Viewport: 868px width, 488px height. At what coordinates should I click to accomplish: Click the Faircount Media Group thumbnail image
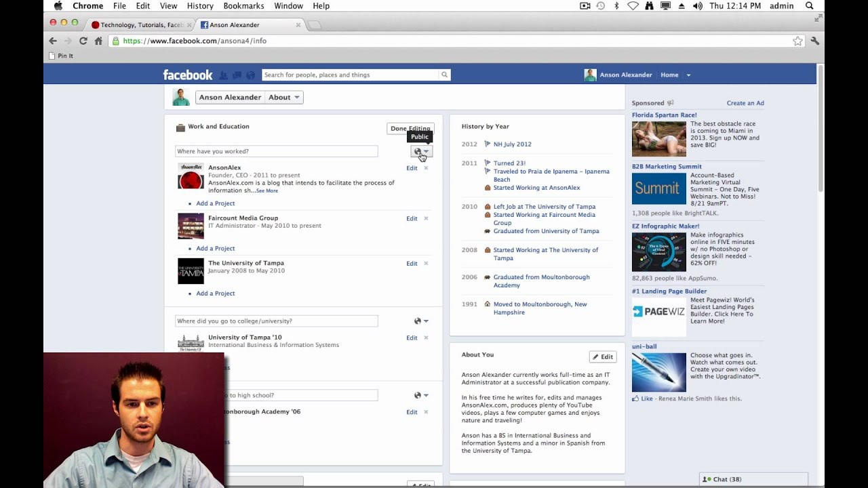(191, 226)
